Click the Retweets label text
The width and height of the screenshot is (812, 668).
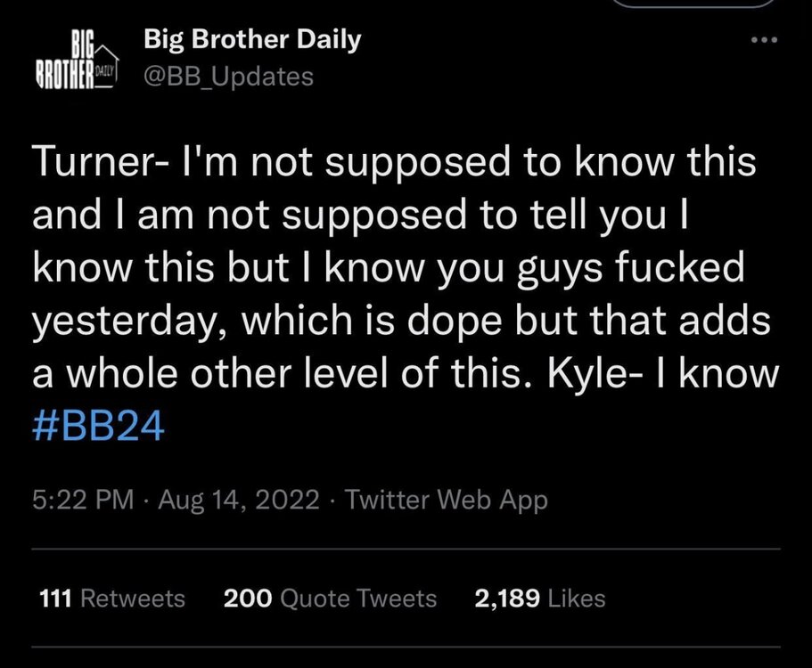[132, 599]
